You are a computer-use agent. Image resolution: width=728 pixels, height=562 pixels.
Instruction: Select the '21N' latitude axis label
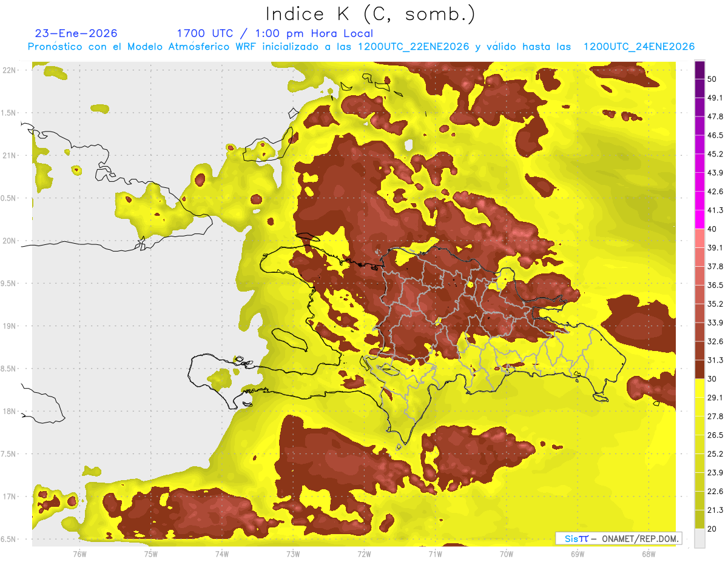pyautogui.click(x=10, y=155)
